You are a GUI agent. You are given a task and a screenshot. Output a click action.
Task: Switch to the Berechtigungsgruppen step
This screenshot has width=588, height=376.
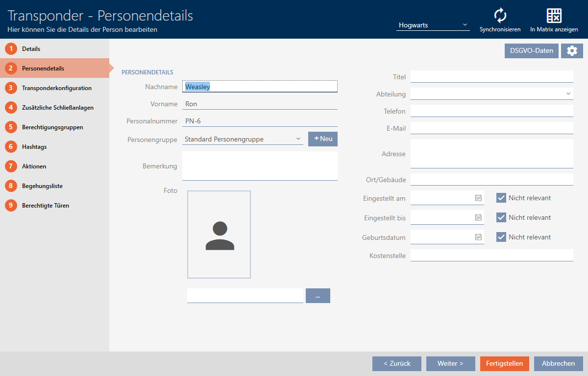pos(52,127)
